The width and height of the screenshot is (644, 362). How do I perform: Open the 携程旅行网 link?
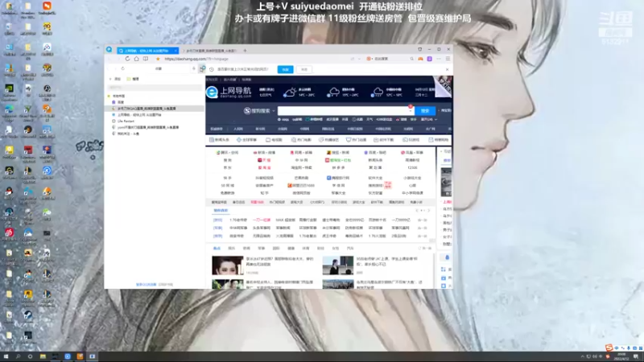338,178
